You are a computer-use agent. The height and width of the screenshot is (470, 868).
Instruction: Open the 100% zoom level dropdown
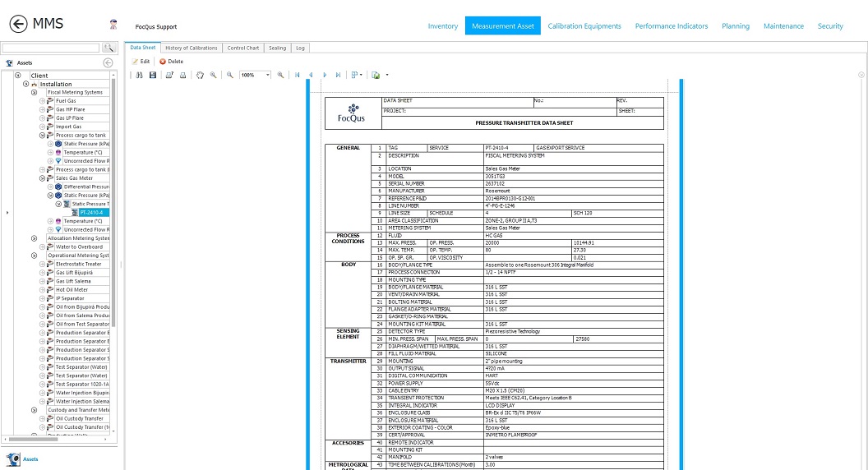pos(268,75)
